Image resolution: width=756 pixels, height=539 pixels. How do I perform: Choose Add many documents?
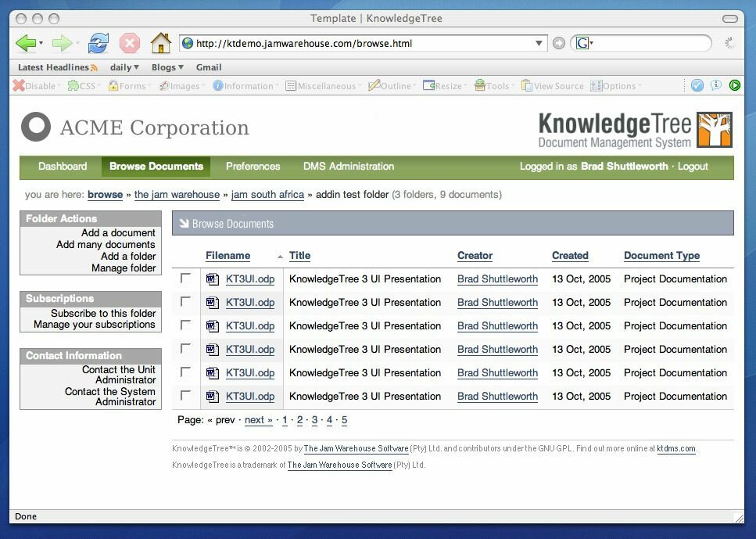click(x=106, y=245)
